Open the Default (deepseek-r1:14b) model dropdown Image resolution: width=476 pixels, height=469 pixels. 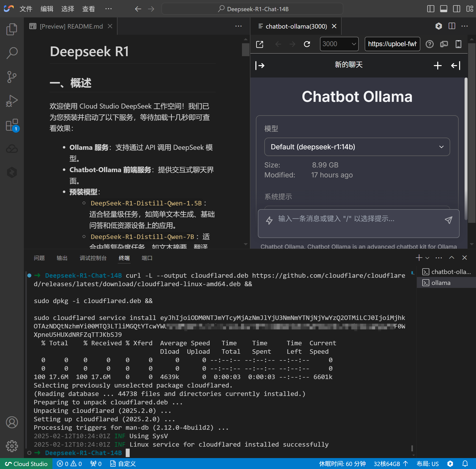tap(357, 147)
